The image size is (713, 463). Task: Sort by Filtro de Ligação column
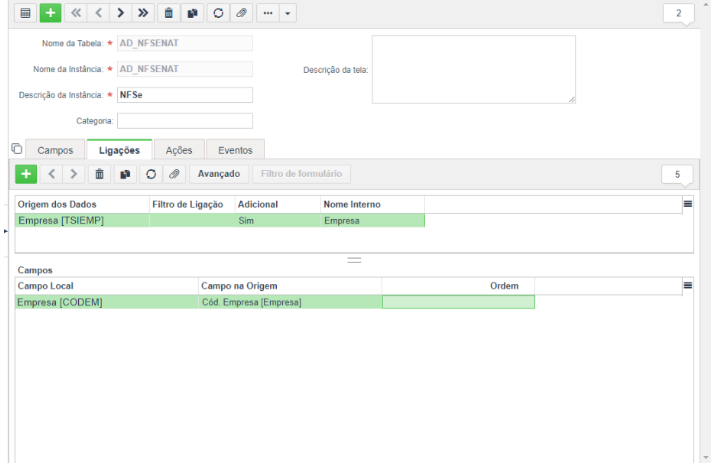(192, 205)
